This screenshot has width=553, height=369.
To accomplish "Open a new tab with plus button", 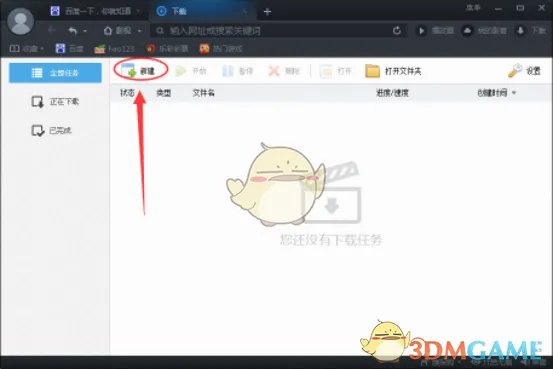I will (267, 12).
